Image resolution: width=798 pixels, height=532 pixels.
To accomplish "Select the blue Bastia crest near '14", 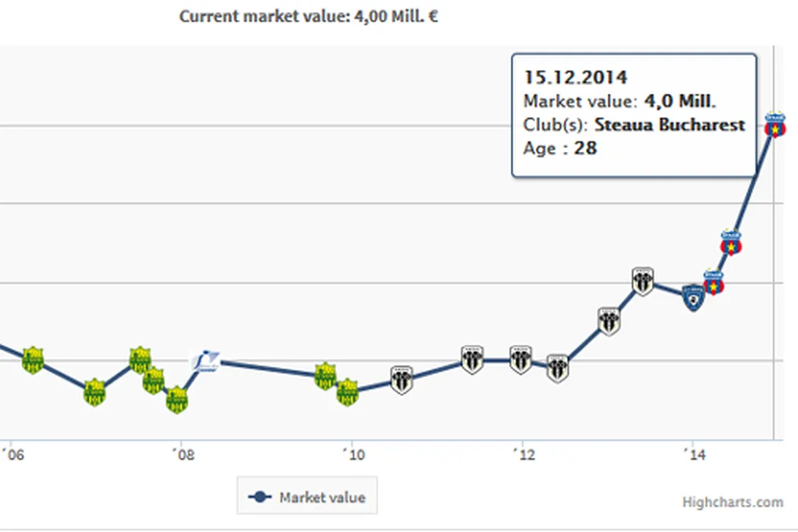I will click(x=693, y=299).
